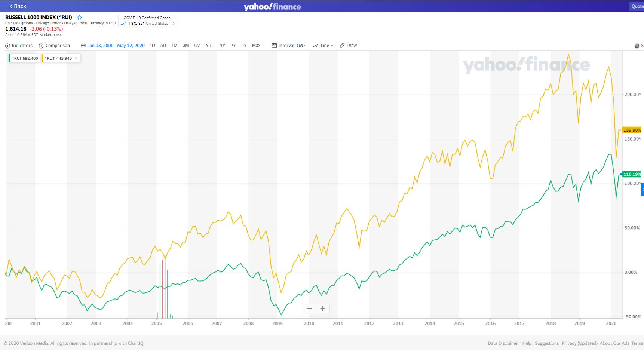644x350 pixels.
Task: Click the 110.19% green price label
Action: 632,174
